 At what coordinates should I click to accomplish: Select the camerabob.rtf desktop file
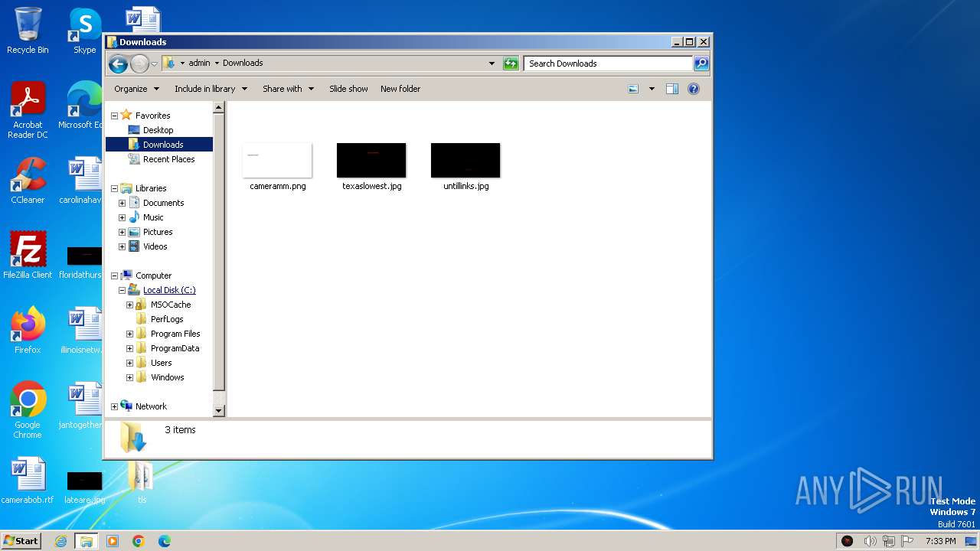(x=28, y=481)
